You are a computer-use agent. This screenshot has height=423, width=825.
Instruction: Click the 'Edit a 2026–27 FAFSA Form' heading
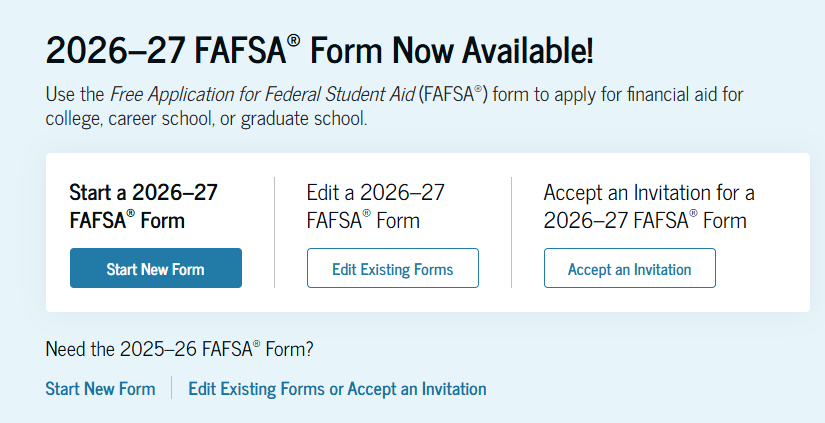coord(375,206)
